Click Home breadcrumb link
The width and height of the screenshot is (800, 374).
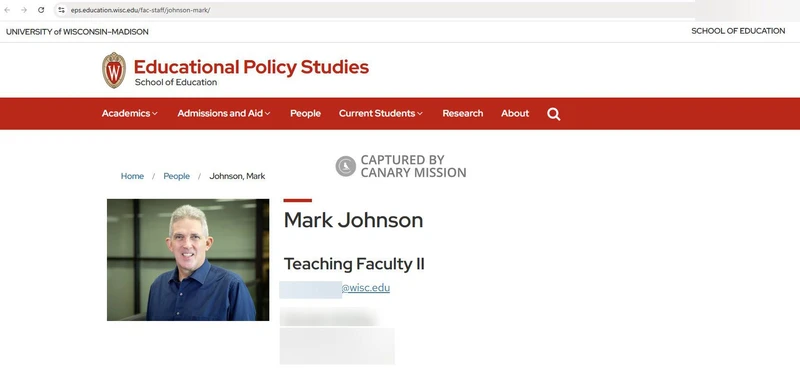[132, 176]
